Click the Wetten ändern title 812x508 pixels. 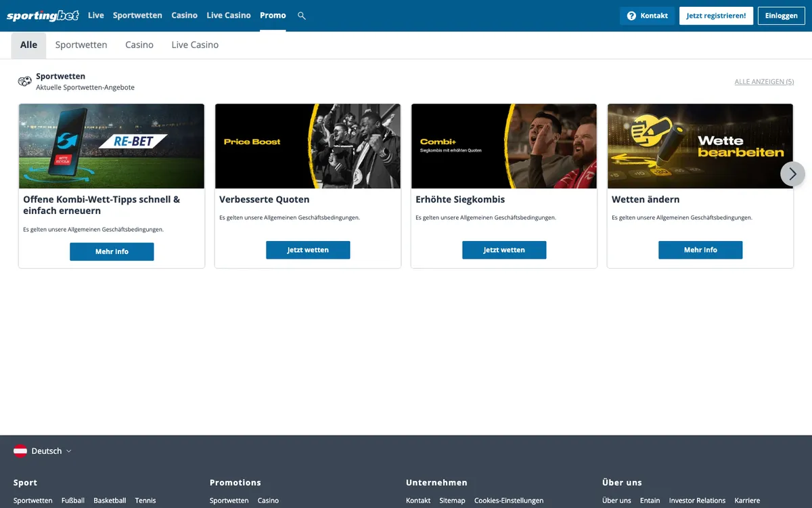coord(646,200)
